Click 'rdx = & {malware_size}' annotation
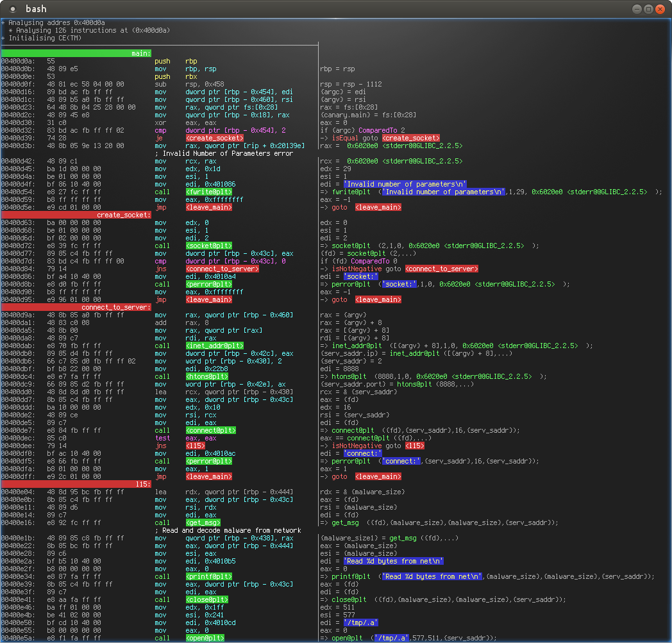The image size is (672, 643). (x=362, y=492)
